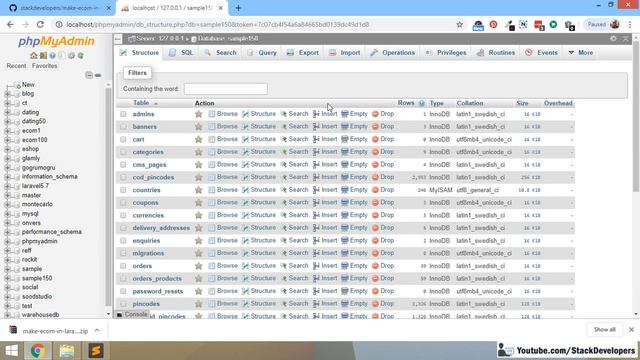The height and width of the screenshot is (360, 640).
Task: Expand the mysql database node
Action: coord(7,214)
